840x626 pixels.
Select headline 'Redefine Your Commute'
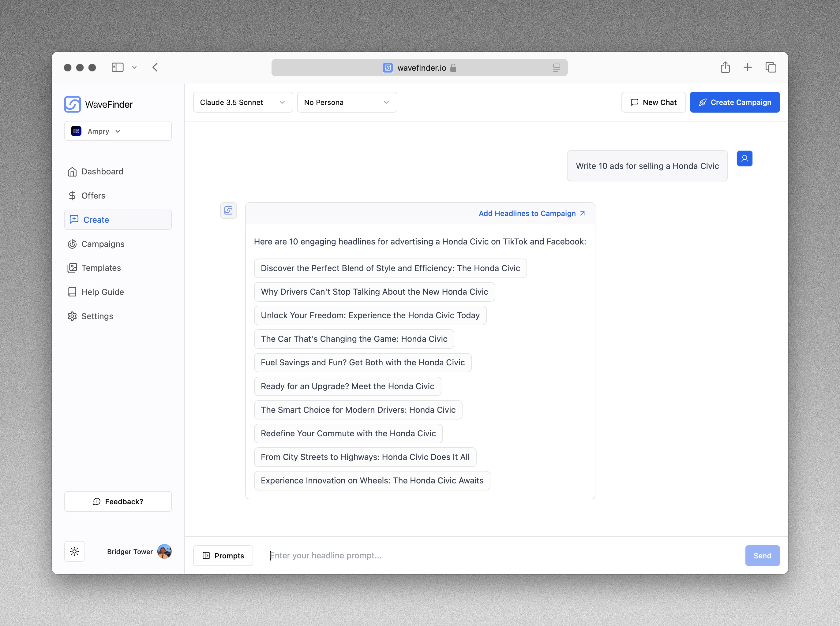(348, 434)
